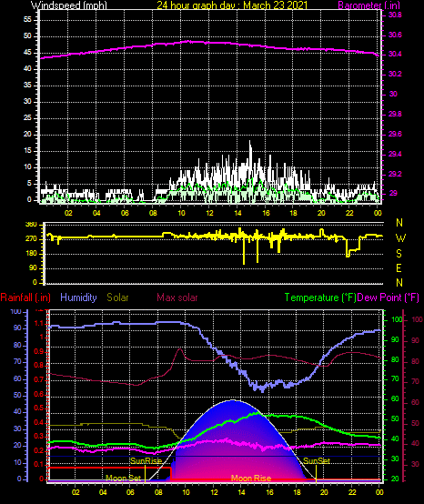The width and height of the screenshot is (424, 504).
Task: Click the "Windspeed (mph)" axis title
Action: (69, 5)
